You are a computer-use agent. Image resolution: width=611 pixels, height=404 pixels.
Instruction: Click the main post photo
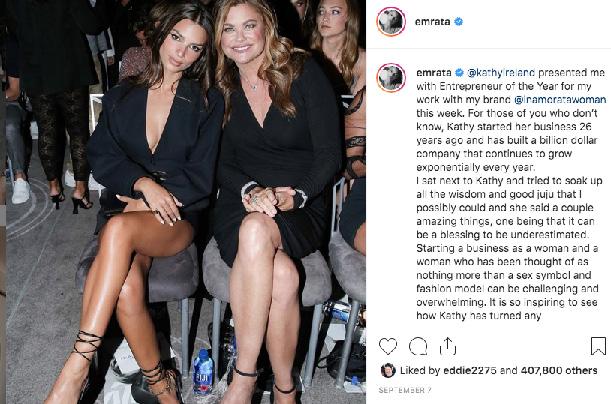click(185, 202)
